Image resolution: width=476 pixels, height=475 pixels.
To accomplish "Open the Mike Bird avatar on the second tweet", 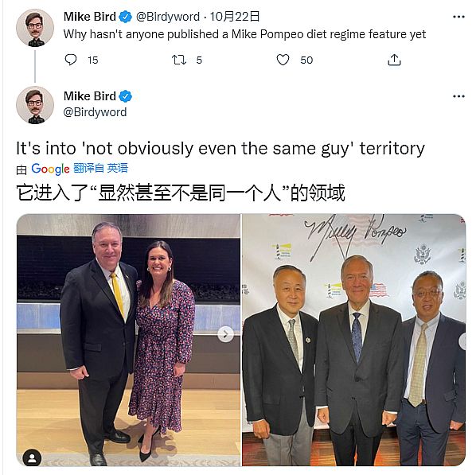I will (35, 105).
